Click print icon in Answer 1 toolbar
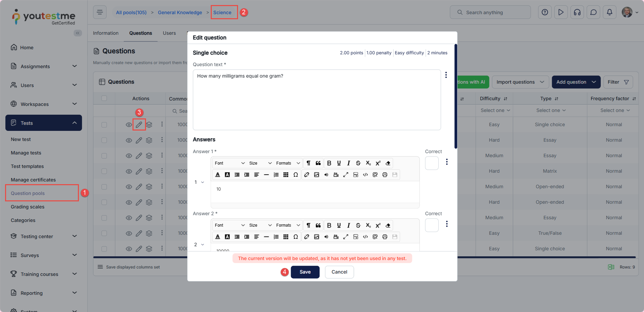Viewport: 644px width, 312px height. [385, 175]
